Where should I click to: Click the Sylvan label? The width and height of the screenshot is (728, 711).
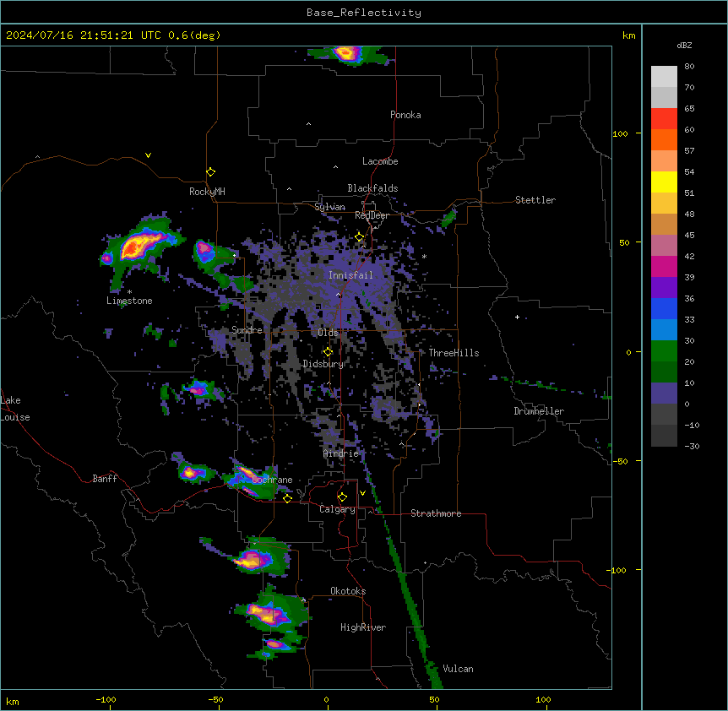pos(329,207)
